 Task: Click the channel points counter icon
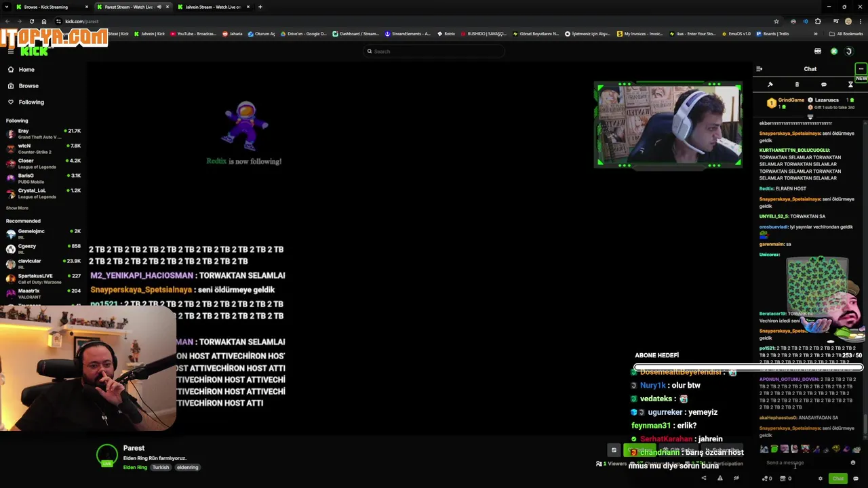point(768,479)
